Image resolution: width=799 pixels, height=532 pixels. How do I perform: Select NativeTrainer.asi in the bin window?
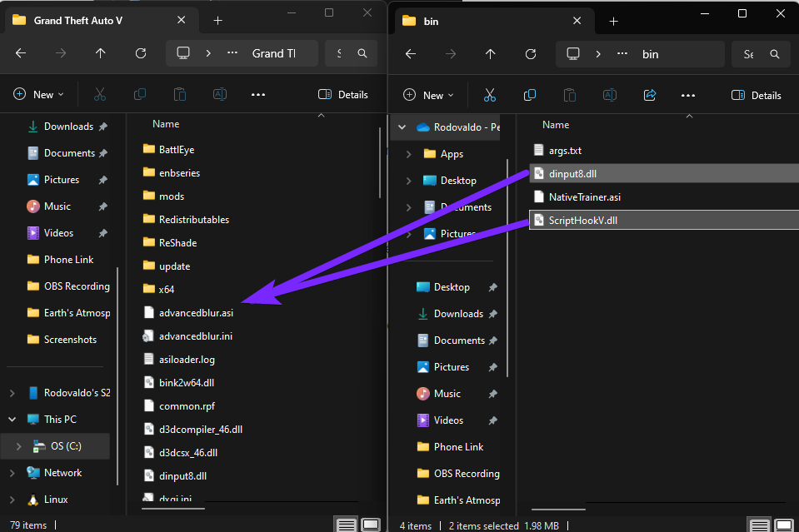click(x=577, y=197)
